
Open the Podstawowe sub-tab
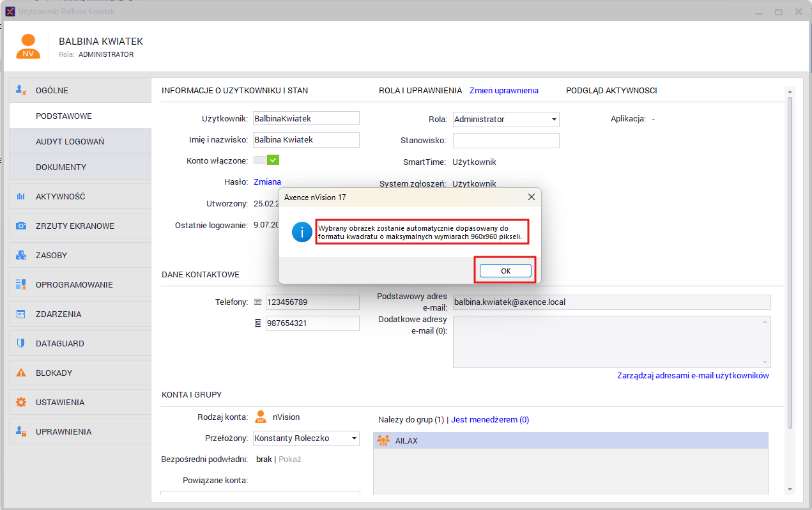coord(80,116)
